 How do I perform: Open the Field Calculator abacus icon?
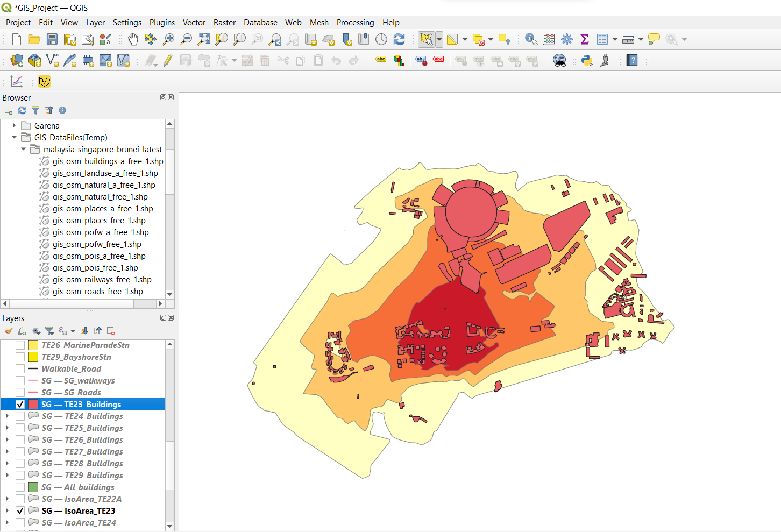click(x=549, y=39)
